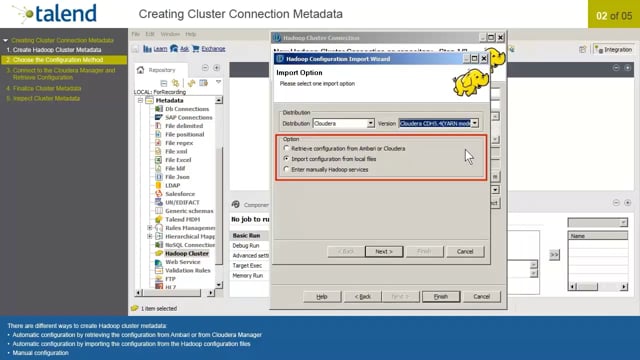Click Help in Hadoop Cluster Connection dialog
The image size is (640, 360).
tap(322, 297)
